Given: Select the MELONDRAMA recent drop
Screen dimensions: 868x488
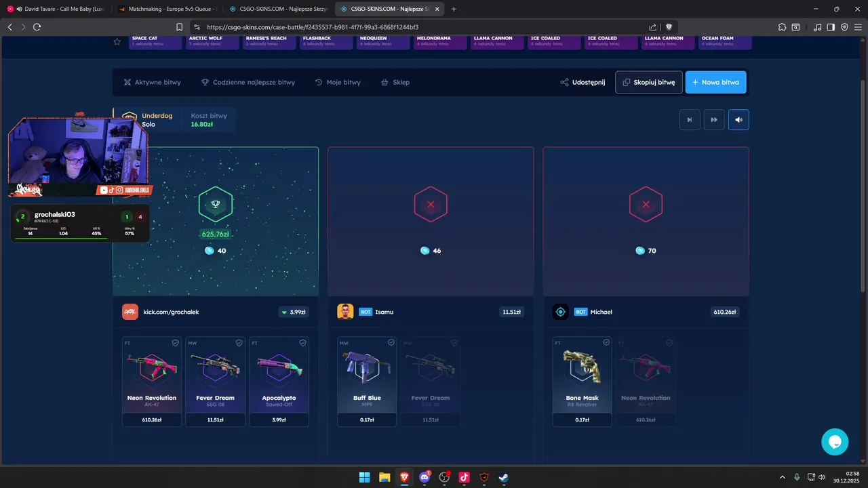Looking at the screenshot, I should click(440, 41).
